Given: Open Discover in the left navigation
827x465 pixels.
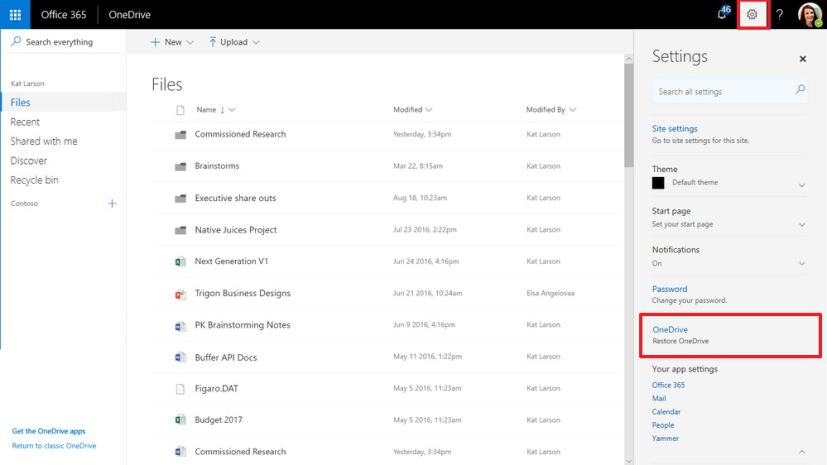Looking at the screenshot, I should click(28, 161).
